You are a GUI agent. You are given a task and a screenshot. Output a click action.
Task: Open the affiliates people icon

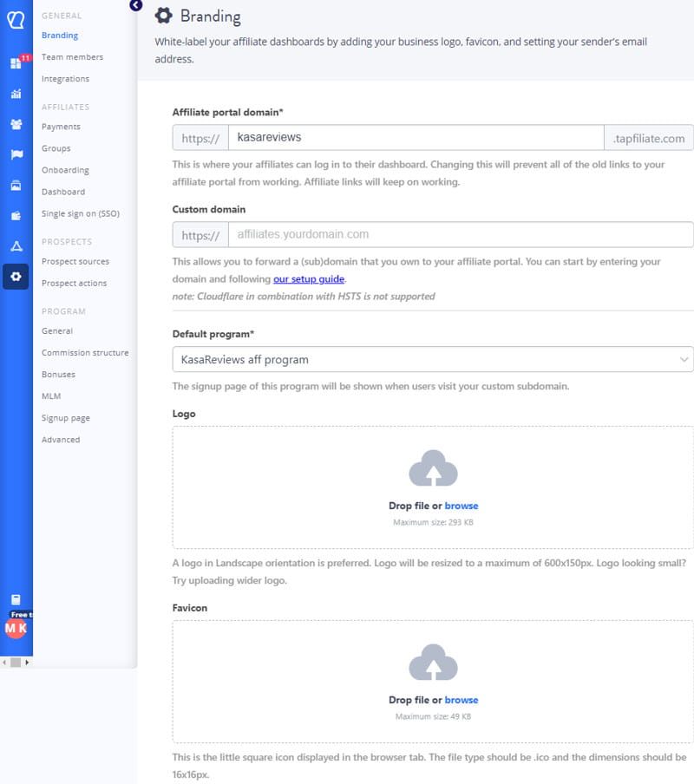(16, 125)
